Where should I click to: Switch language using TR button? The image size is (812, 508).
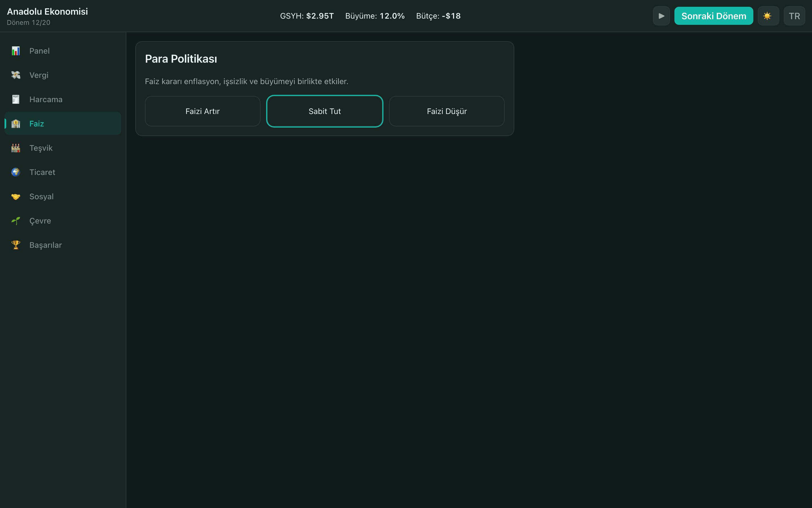tap(794, 16)
